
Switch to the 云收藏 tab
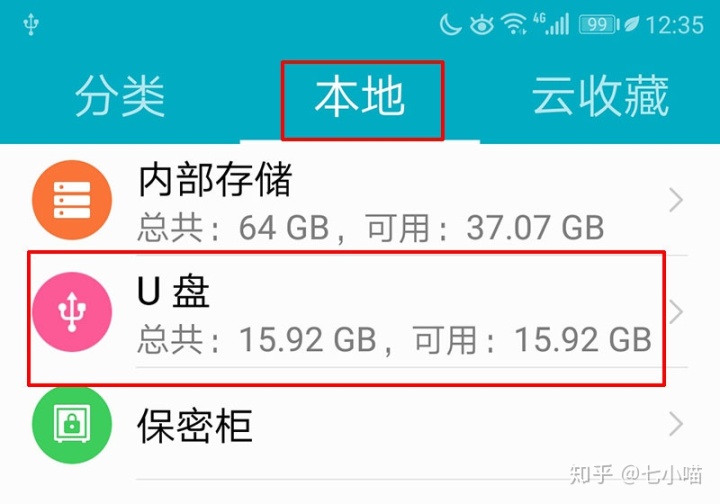point(600,96)
